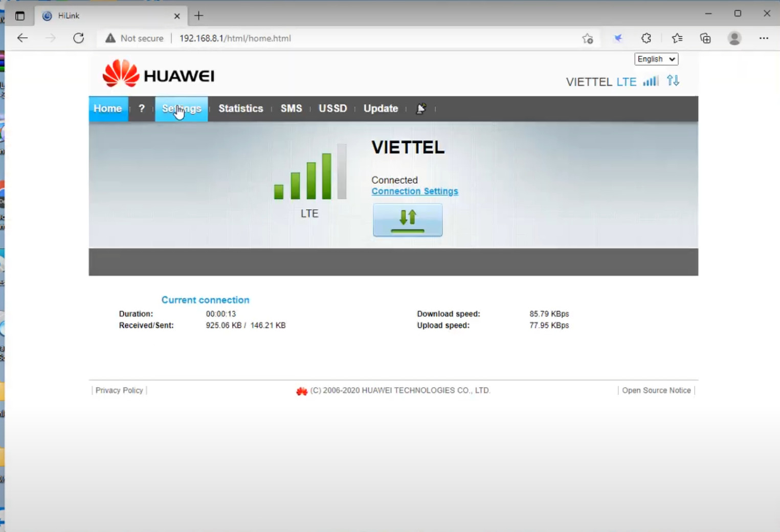Open the USSD tab
The height and width of the screenshot is (532, 780).
[333, 108]
